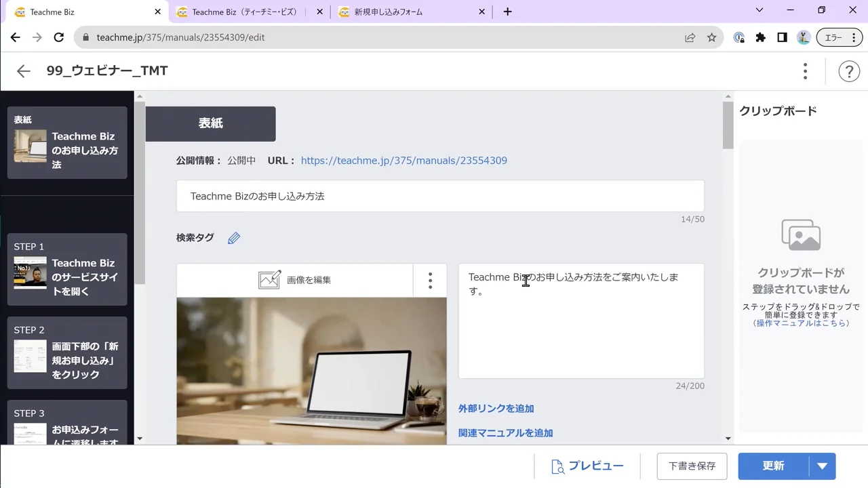The image size is (868, 488).
Task: Click the shield extension icon in toolbar
Action: [739, 38]
